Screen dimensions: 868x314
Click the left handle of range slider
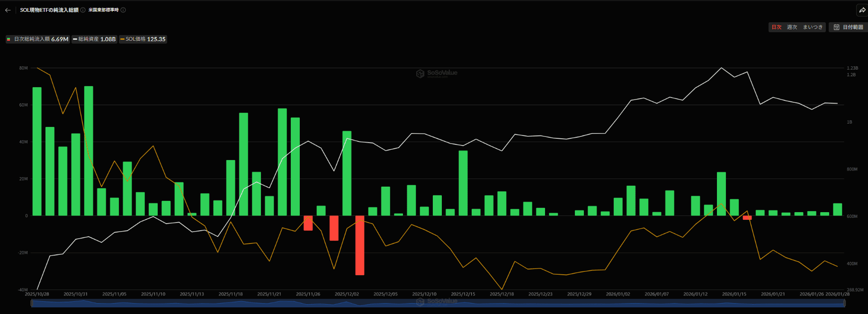(32, 303)
